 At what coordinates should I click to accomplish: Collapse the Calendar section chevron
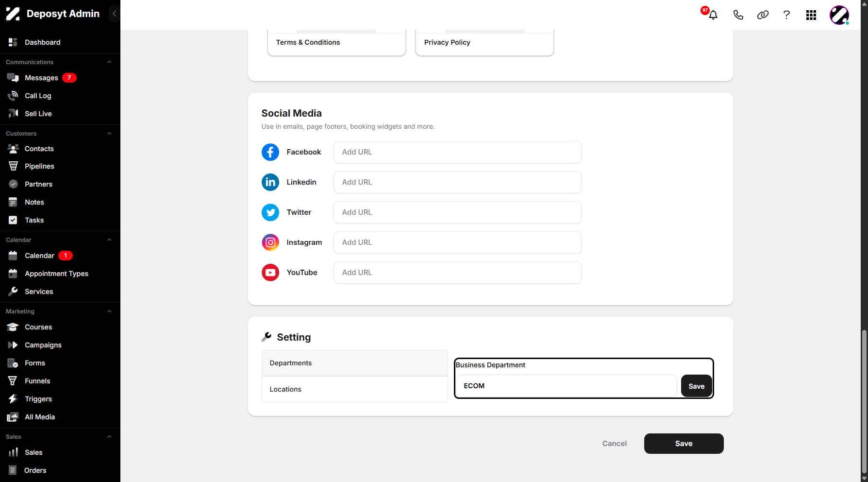click(x=109, y=240)
